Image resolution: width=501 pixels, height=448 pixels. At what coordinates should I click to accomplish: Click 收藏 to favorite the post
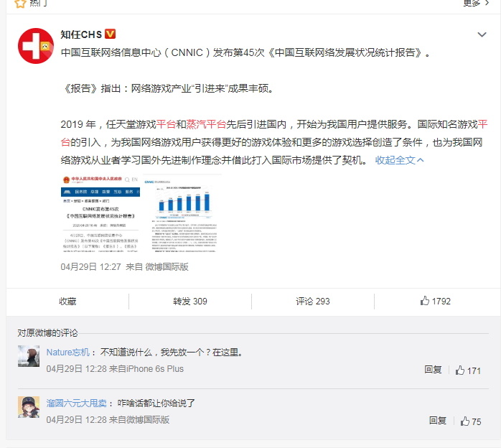(x=67, y=302)
